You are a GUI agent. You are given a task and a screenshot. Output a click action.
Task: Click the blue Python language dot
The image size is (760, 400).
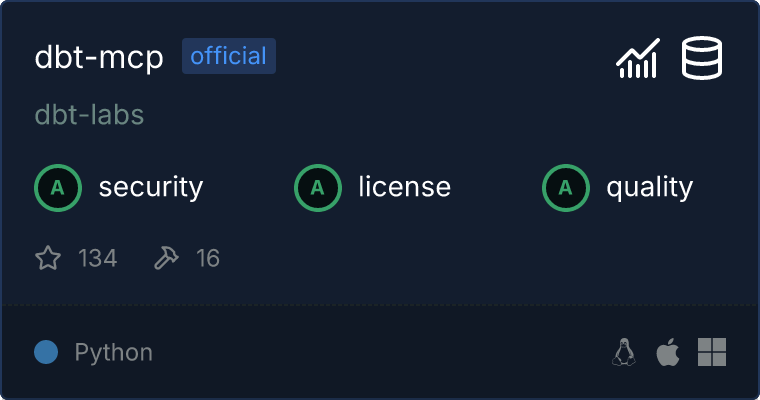click(46, 352)
